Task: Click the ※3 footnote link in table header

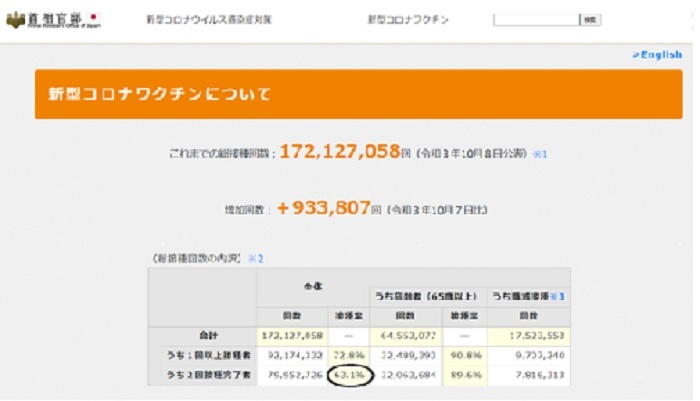Action: pyautogui.click(x=563, y=296)
